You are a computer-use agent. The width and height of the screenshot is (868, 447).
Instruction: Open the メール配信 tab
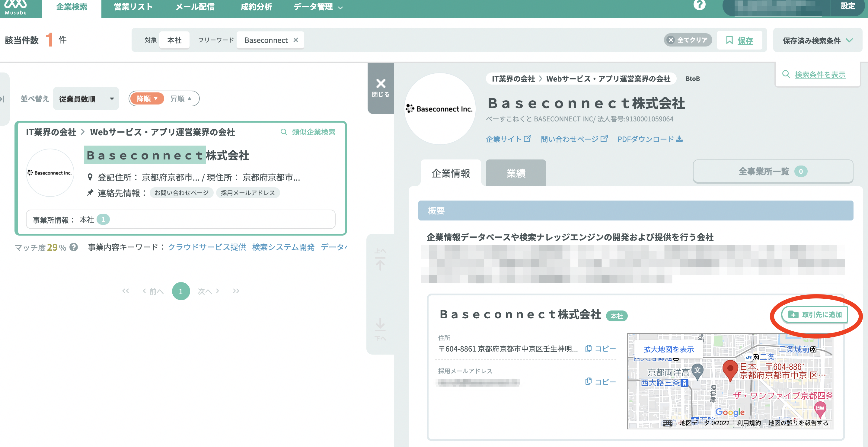(x=195, y=7)
